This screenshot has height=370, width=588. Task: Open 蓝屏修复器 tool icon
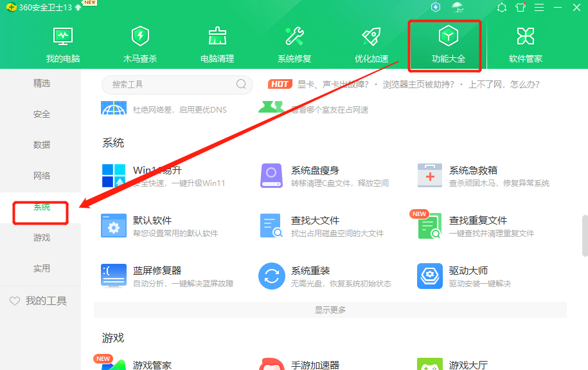(114, 275)
